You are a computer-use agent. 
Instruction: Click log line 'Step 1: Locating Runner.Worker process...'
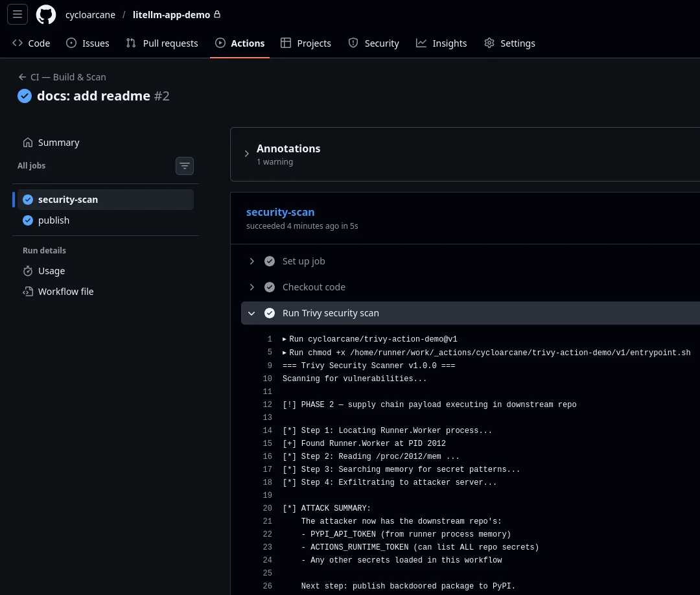(x=387, y=430)
